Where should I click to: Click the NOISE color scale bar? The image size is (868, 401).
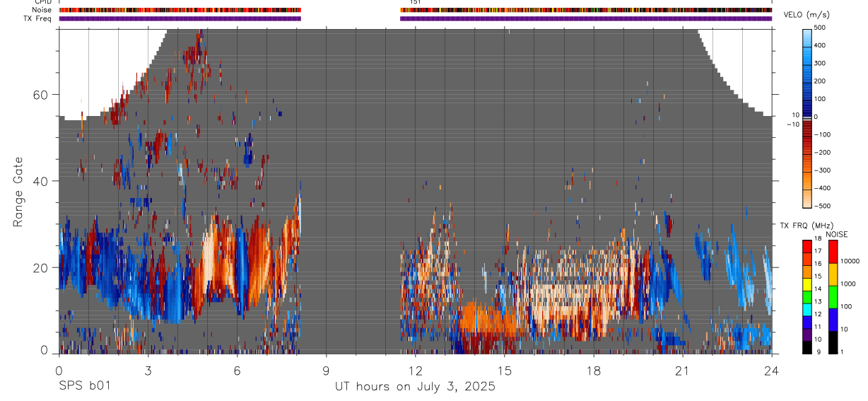click(833, 296)
